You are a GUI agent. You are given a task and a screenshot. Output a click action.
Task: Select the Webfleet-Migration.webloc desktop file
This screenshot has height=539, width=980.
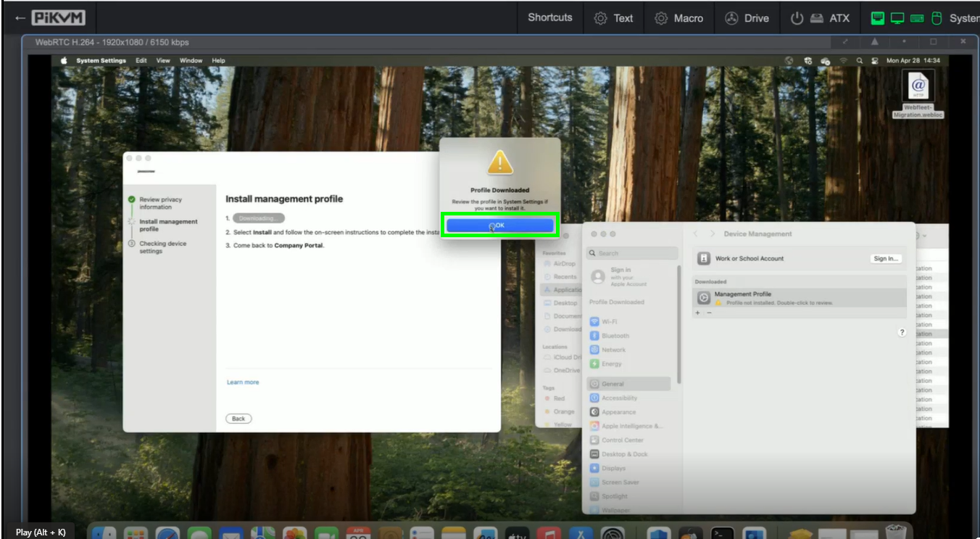(x=918, y=94)
